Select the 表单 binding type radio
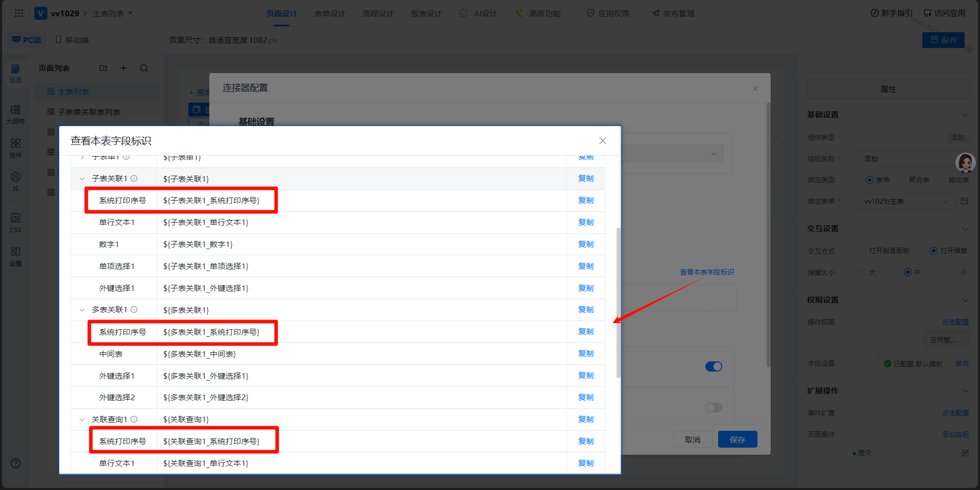 point(869,180)
